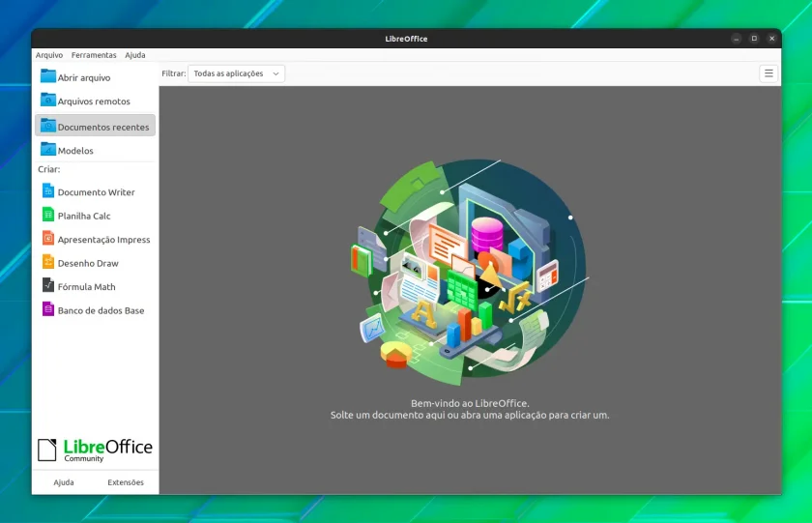Viewport: 812px width, 523px height.
Task: Select Abrir arquivo label
Action: tap(84, 77)
